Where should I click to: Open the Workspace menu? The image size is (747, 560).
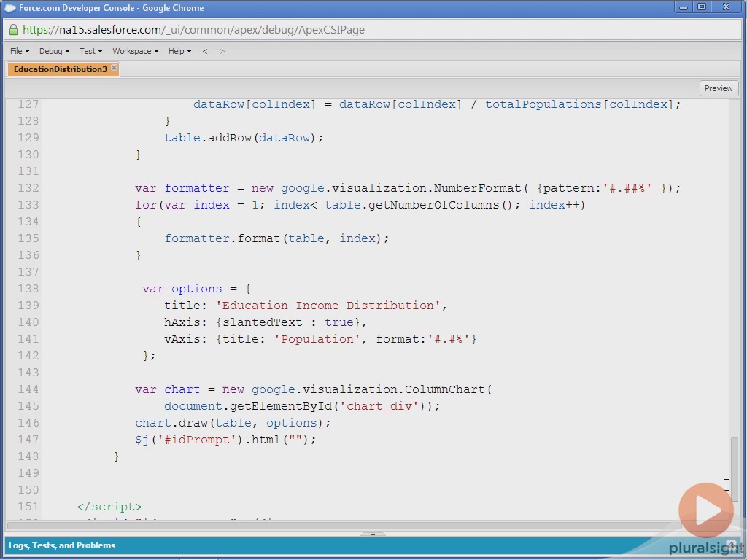click(x=135, y=51)
